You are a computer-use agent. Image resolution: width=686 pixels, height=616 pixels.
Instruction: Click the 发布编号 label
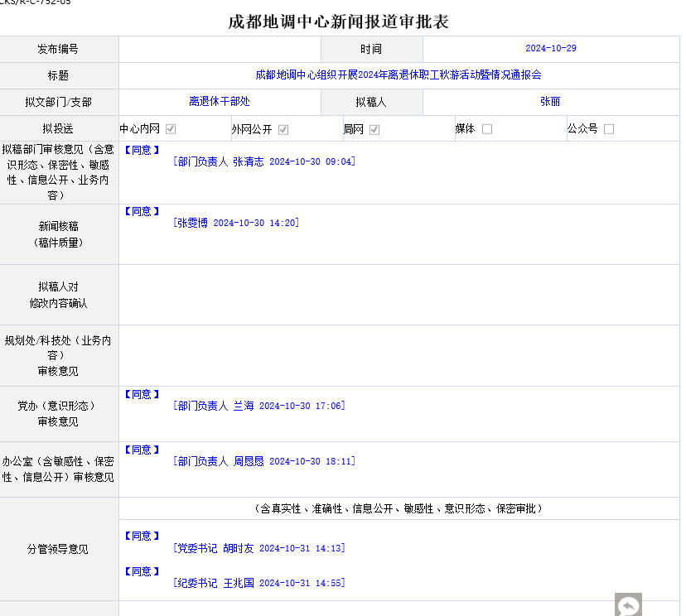58,49
